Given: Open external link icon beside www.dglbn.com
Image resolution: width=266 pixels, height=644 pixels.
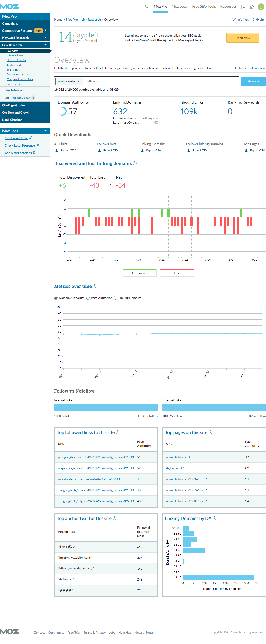Looking at the screenshot, I should [x=191, y=457].
